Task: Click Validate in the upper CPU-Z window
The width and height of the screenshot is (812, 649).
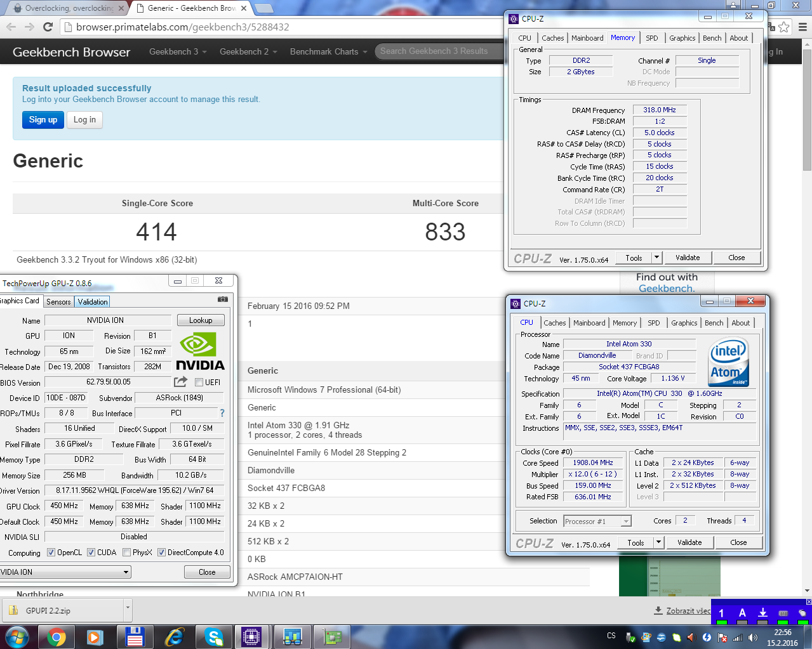Action: tap(688, 258)
